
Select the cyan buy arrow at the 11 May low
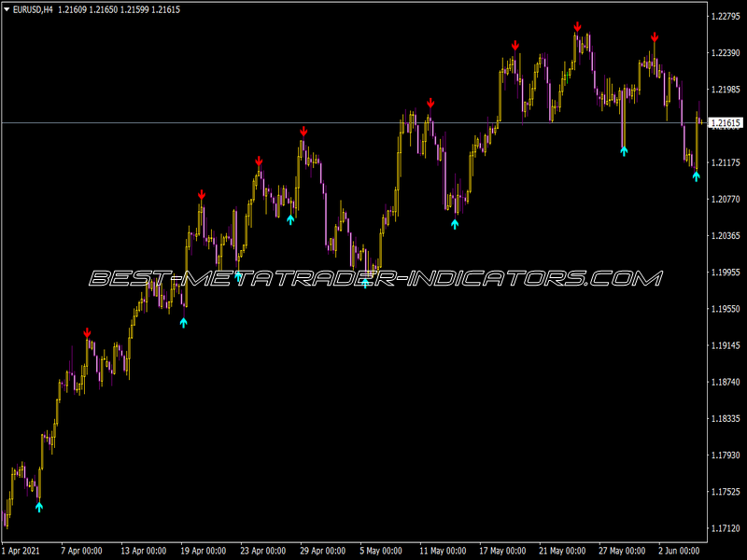455,224
